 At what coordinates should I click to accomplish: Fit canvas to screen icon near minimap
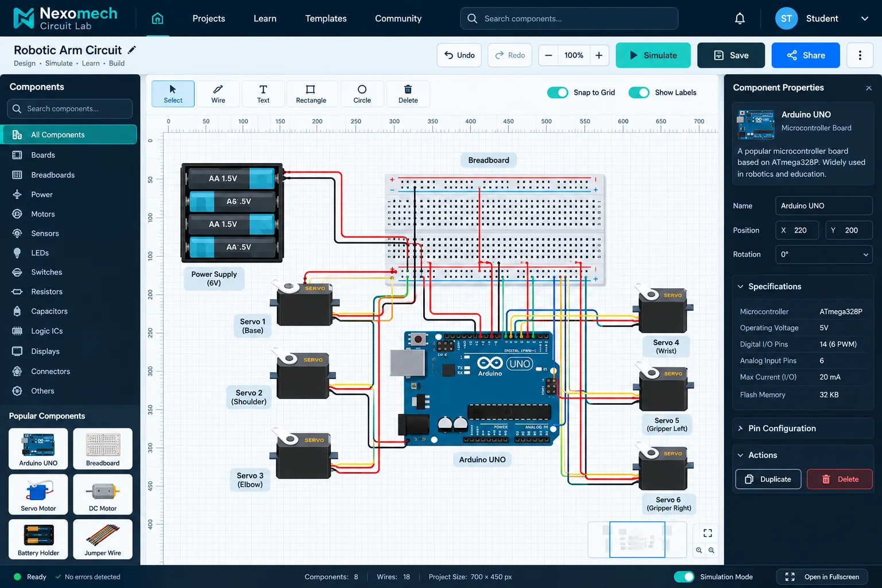[x=707, y=533]
